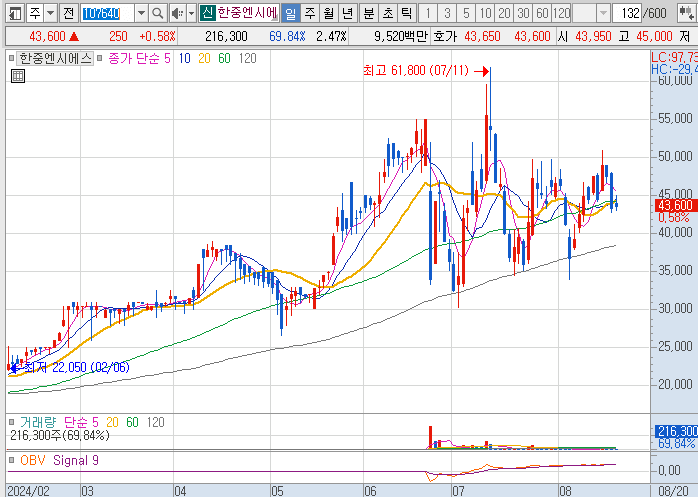Click the blue 216,300 volume axis tag
Viewport: 698px width, 497px height.
tap(676, 431)
